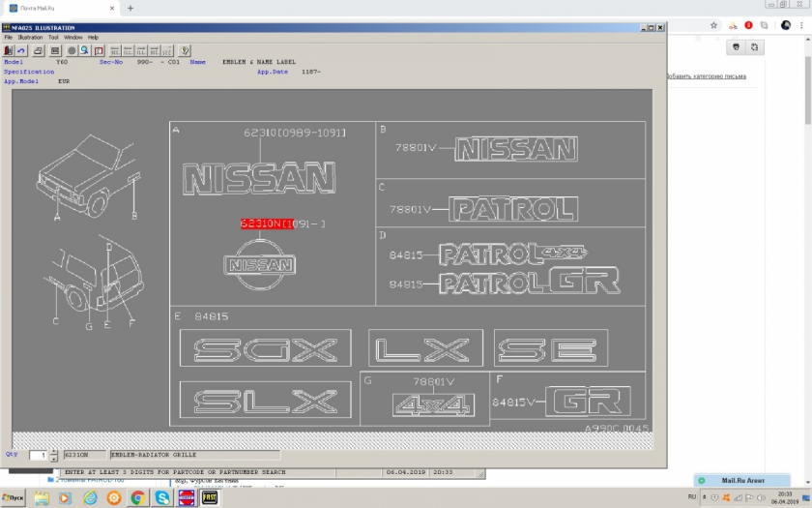
Task: Click the first SEC navigation toolbar button
Action: 115,50
